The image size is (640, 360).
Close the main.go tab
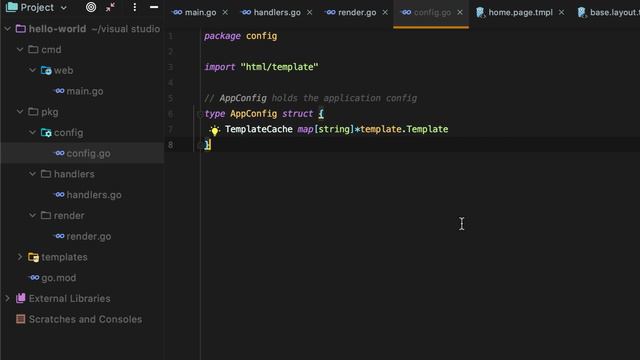225,13
